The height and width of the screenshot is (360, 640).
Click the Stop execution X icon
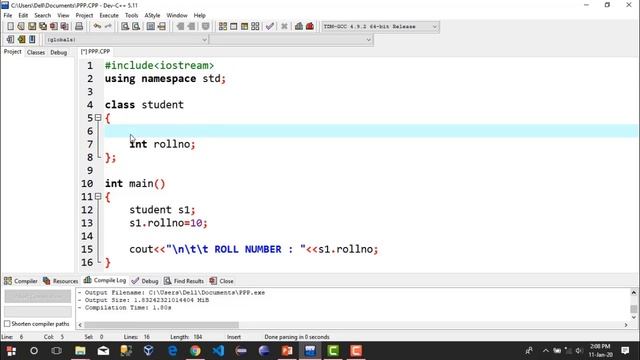[284, 27]
